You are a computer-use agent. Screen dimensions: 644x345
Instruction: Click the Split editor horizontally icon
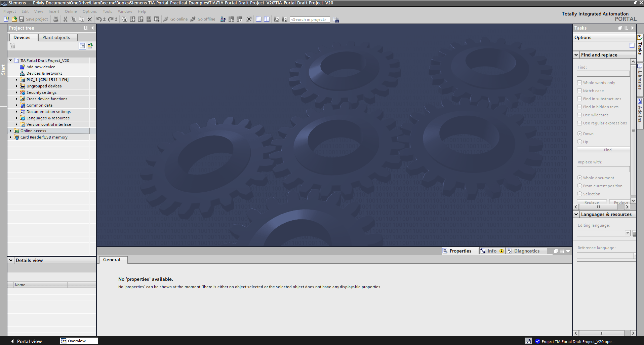tap(258, 19)
